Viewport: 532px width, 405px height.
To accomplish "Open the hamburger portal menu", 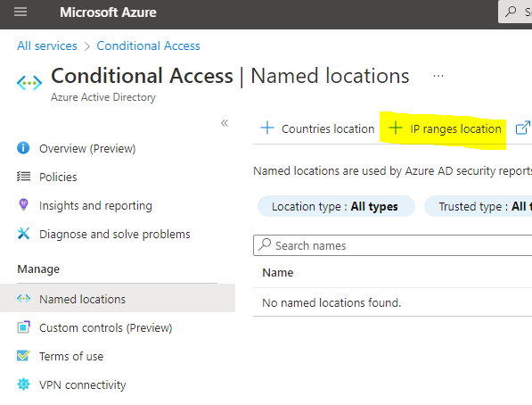I will 20,12.
